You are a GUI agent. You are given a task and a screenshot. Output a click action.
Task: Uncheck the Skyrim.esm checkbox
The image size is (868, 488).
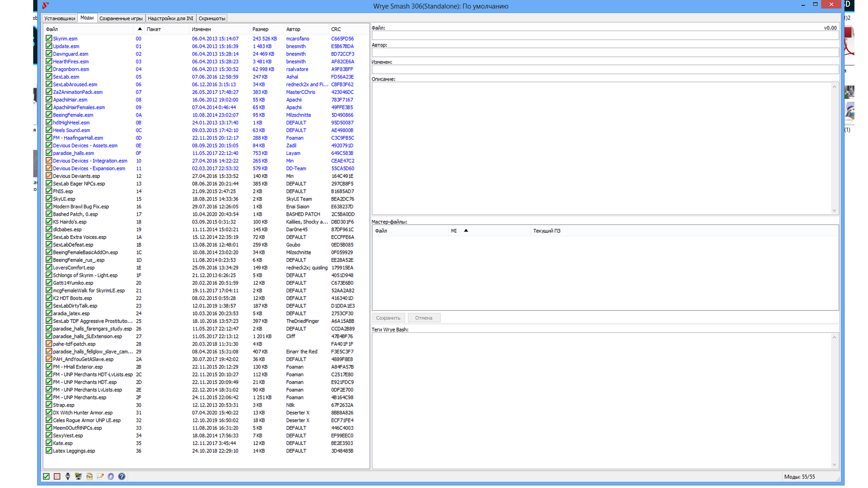[49, 38]
